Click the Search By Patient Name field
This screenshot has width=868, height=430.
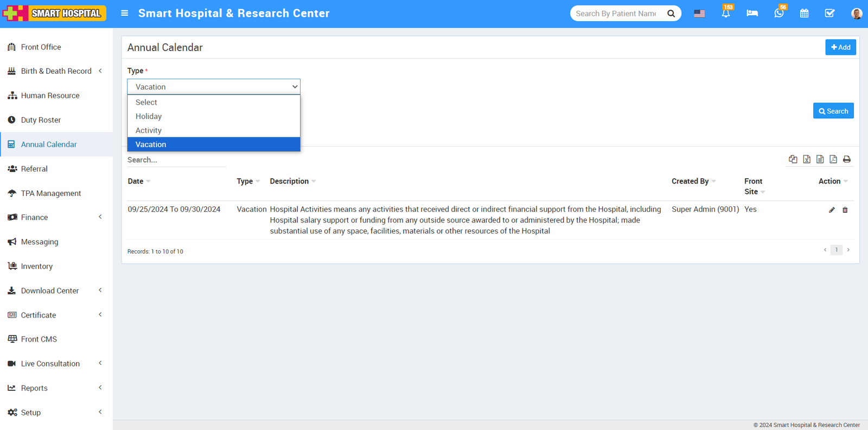616,14
